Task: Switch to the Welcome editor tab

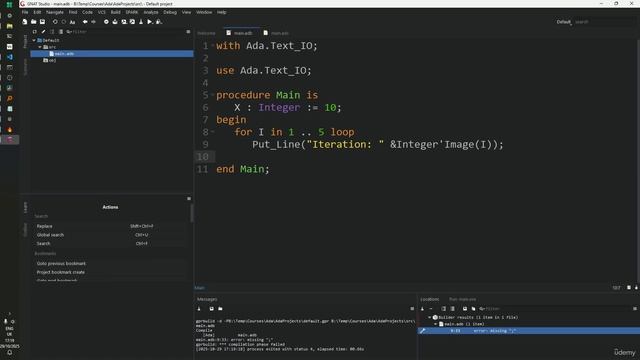Action: pos(207,33)
